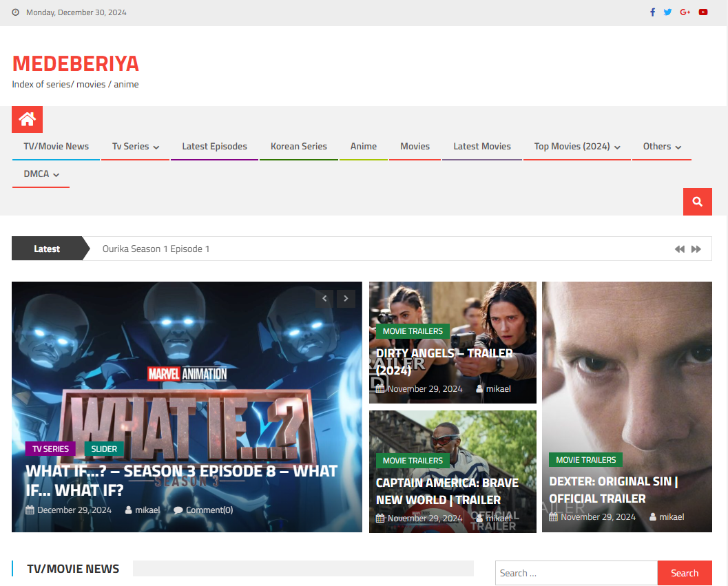This screenshot has width=728, height=586.
Task: Expand the Others dropdown menu
Action: (662, 147)
